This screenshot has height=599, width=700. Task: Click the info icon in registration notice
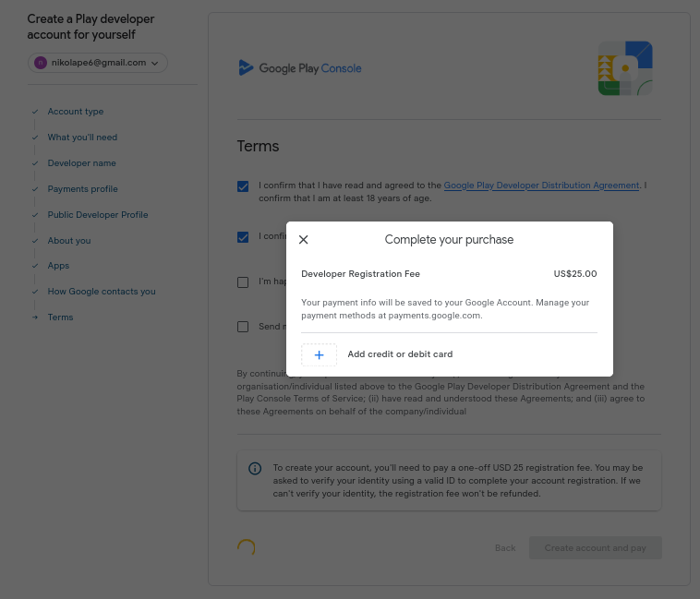tap(256, 468)
